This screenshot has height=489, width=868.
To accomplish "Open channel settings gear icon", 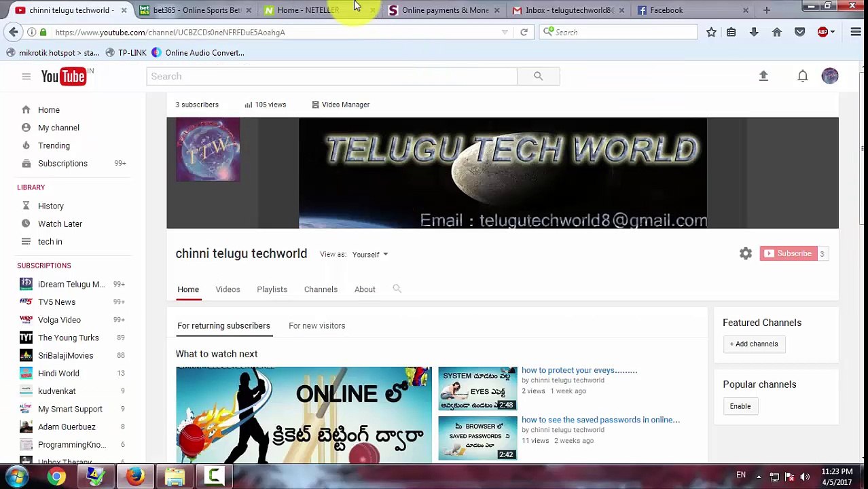I will click(x=746, y=253).
